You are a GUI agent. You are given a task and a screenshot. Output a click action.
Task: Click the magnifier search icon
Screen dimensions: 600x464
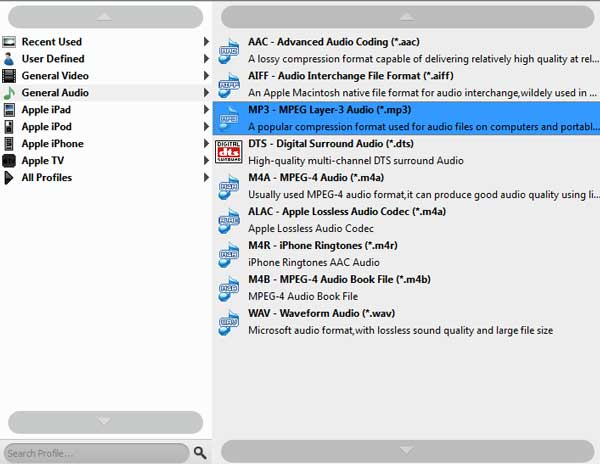pyautogui.click(x=200, y=453)
